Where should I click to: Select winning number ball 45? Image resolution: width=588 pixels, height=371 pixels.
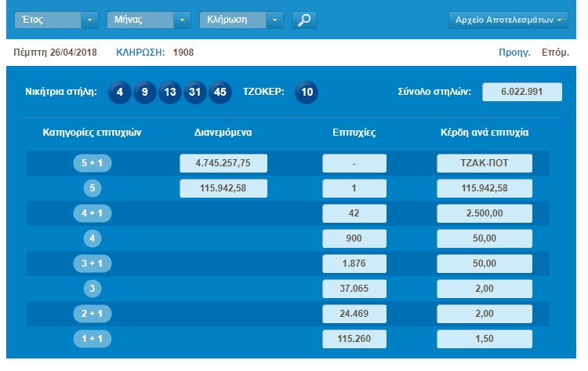pyautogui.click(x=220, y=92)
